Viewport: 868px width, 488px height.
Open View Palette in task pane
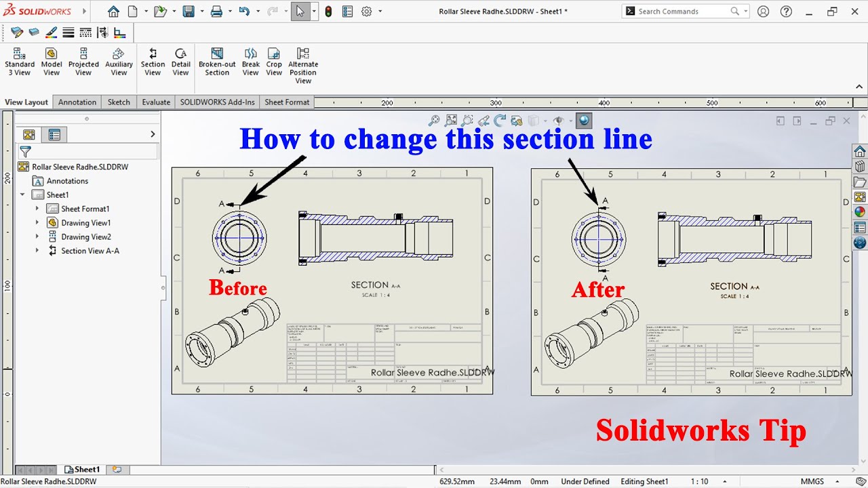coord(860,197)
